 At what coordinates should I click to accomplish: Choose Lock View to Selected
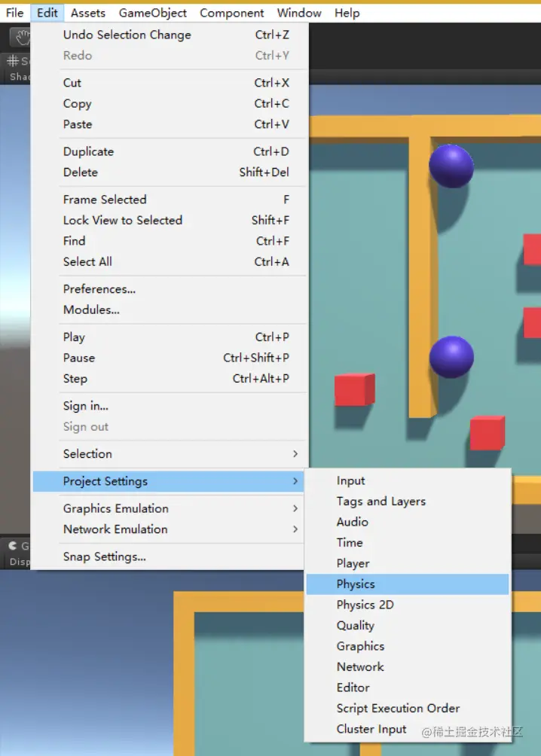click(170, 220)
